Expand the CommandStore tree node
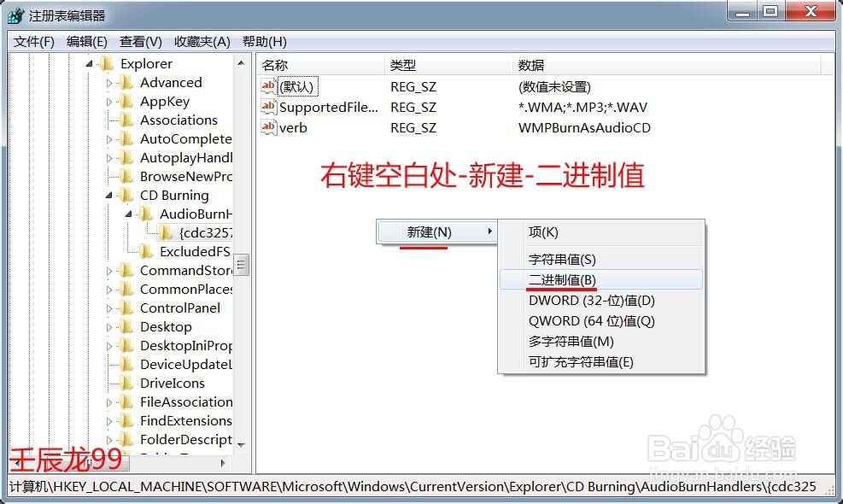The image size is (843, 504). tap(109, 271)
